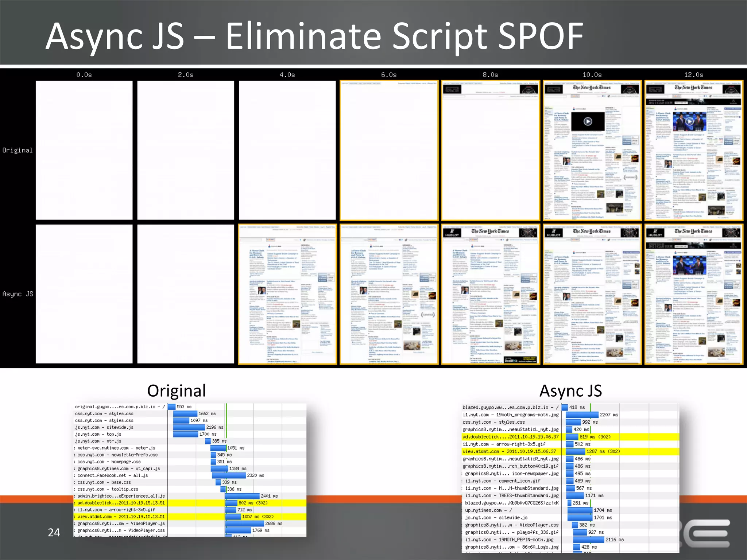This screenshot has height=560, width=747.
Task: Select the 'blazed.guypo.ww...es.com.p.blz.io' waterfall row
Action: [570, 407]
